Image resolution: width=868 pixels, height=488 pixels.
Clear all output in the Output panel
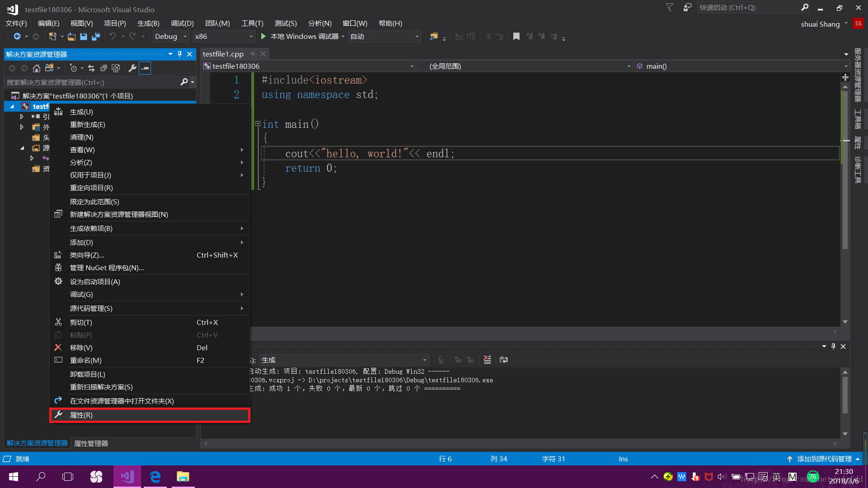coord(487,360)
